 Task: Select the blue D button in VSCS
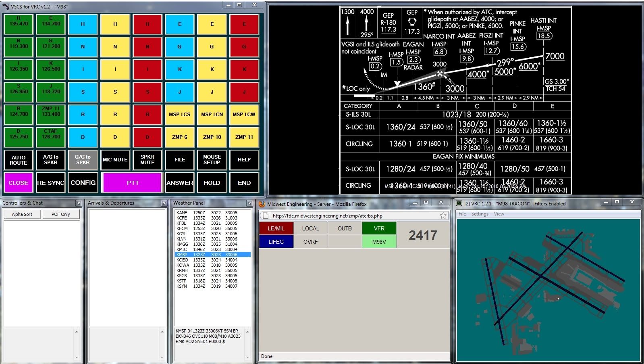pos(83,137)
